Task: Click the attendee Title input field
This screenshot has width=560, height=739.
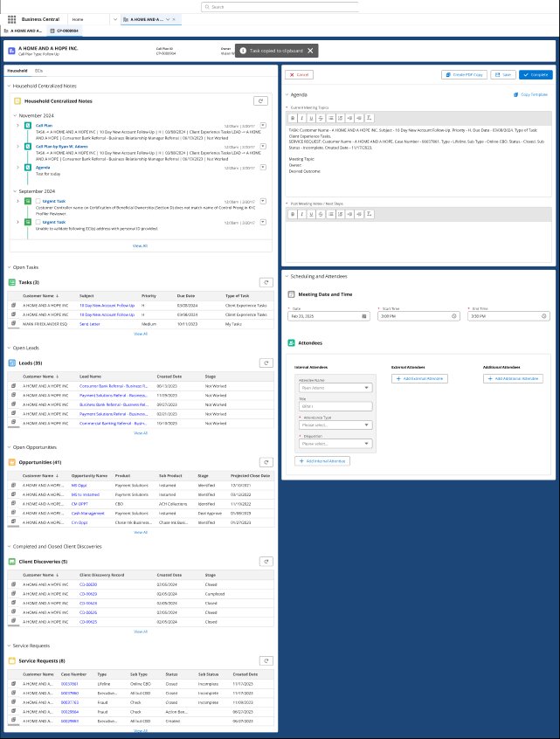Action: [x=335, y=406]
